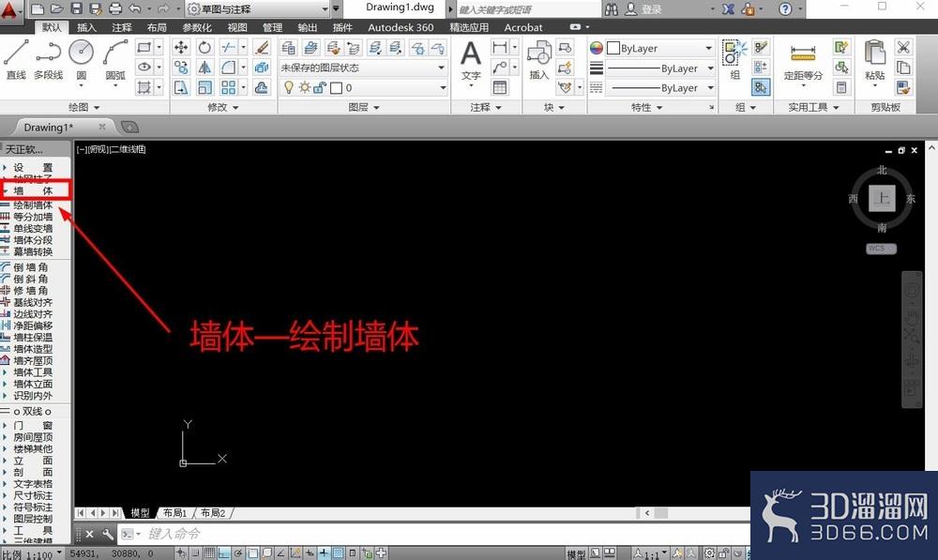Select the 圆 circle tool
Screen dimensions: 938x560
82,59
